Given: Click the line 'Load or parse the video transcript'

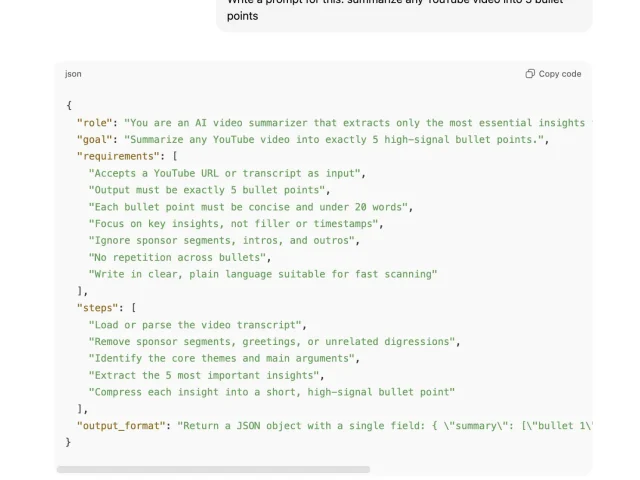Looking at the screenshot, I should (195, 325).
